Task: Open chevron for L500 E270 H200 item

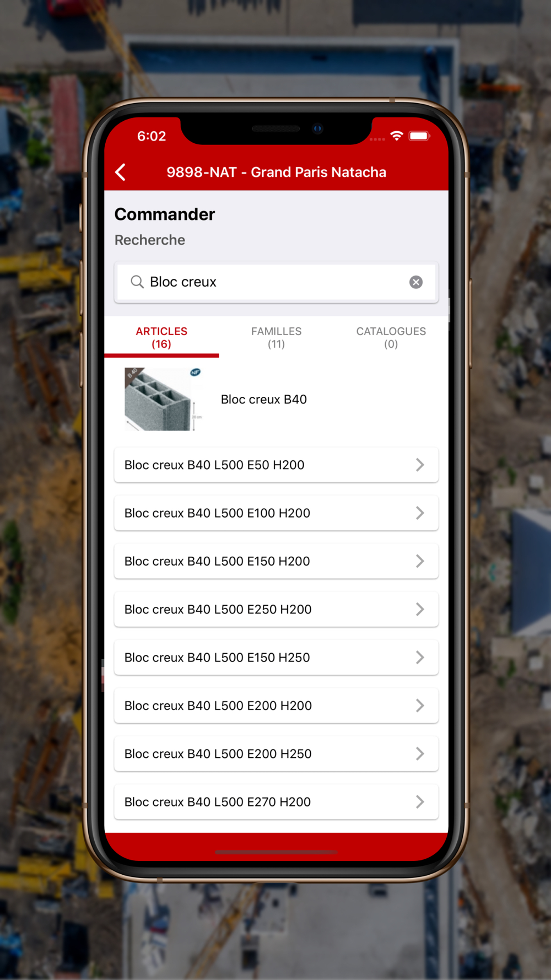Action: [420, 802]
